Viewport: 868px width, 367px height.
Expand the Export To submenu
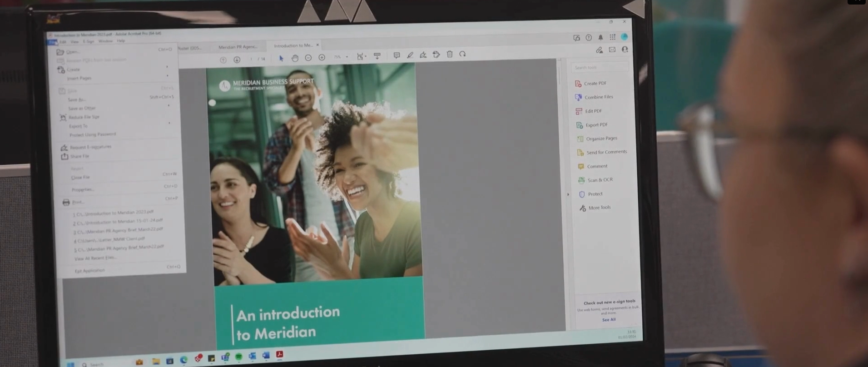78,126
